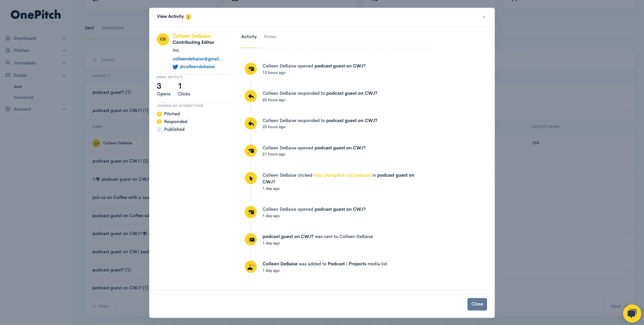This screenshot has width=644, height=325.
Task: Click the Opens metric count
Action: coord(159,86)
